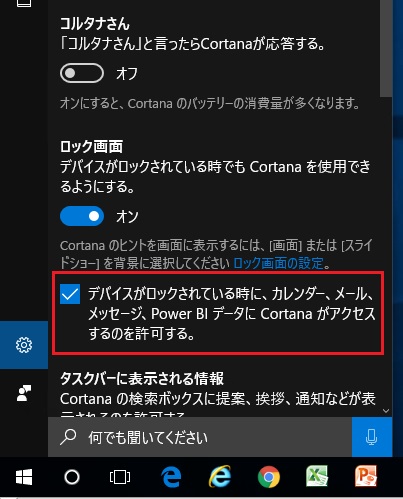Open PowerPoint from the taskbar
The width and height of the screenshot is (403, 499).
click(x=366, y=477)
